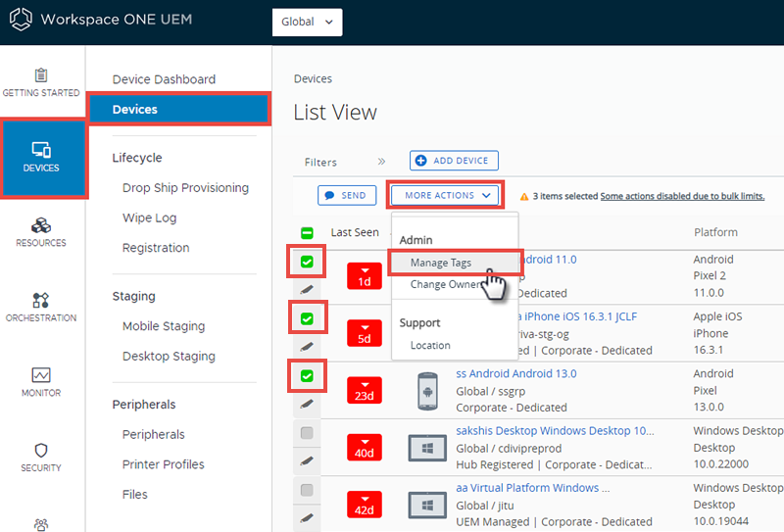Check the sakshis Desktop device checkbox

307,432
